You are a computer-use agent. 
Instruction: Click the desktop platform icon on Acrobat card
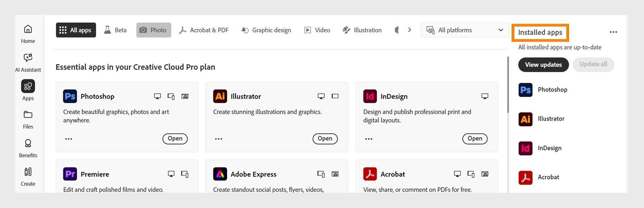(457, 174)
